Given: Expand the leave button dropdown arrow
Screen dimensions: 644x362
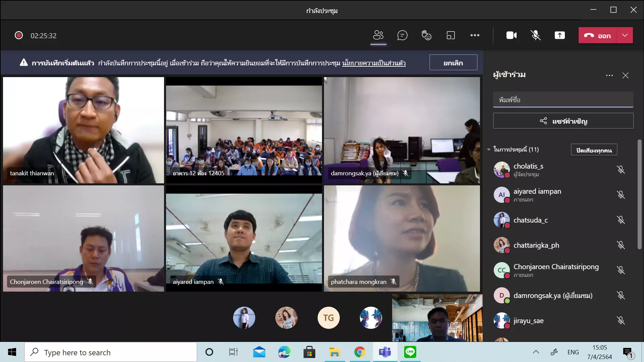Looking at the screenshot, I should click(625, 35).
